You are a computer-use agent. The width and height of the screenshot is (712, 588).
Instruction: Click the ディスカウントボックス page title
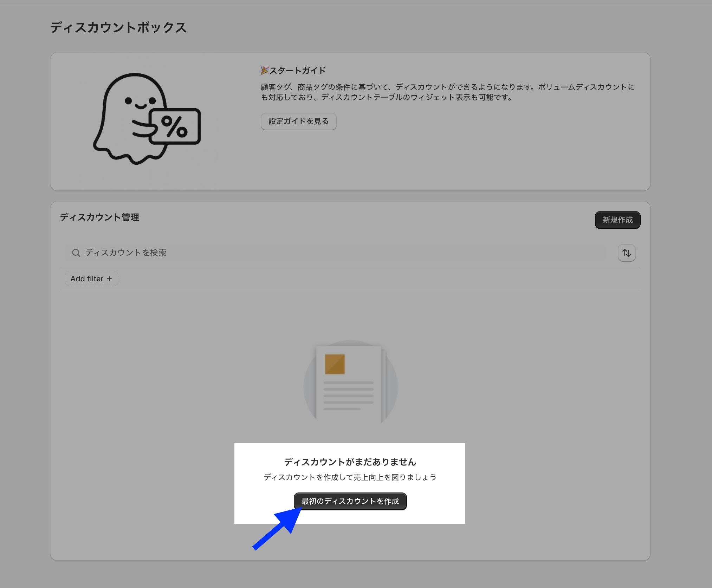pos(118,27)
